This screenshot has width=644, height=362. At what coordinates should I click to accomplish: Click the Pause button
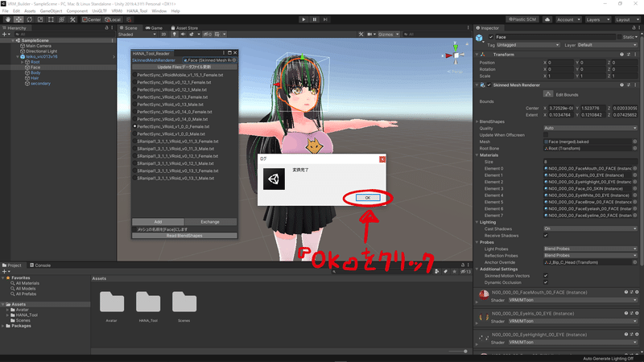point(315,19)
